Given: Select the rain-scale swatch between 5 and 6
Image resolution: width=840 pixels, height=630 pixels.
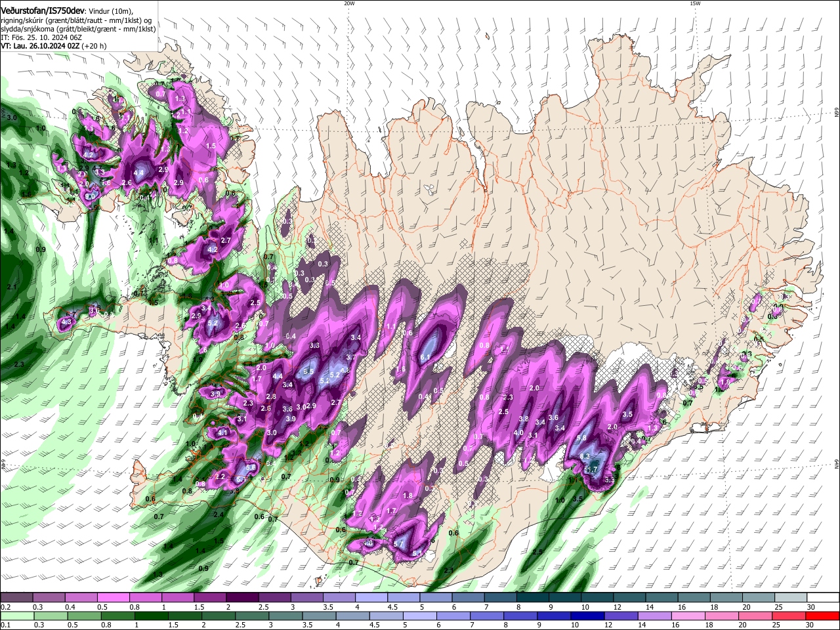Looking at the screenshot, I should pos(420,616).
